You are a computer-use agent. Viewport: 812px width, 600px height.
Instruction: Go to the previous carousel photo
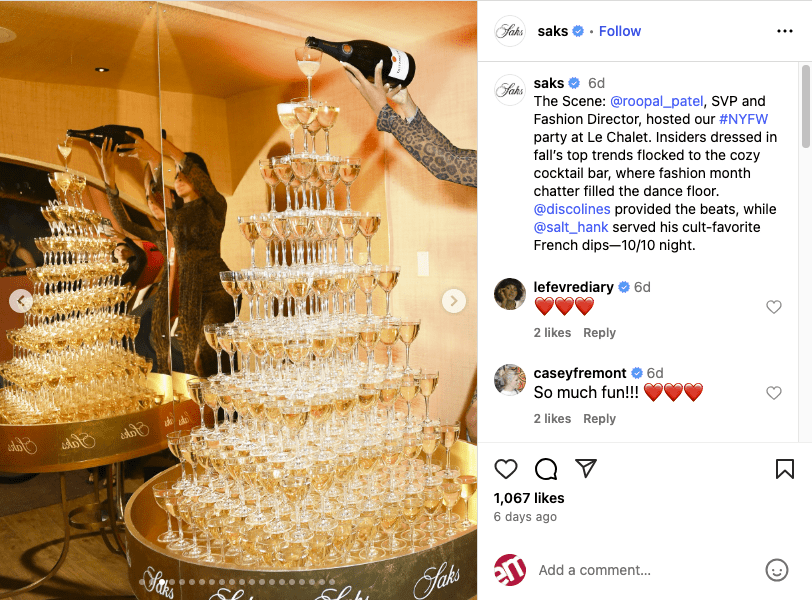(21, 301)
